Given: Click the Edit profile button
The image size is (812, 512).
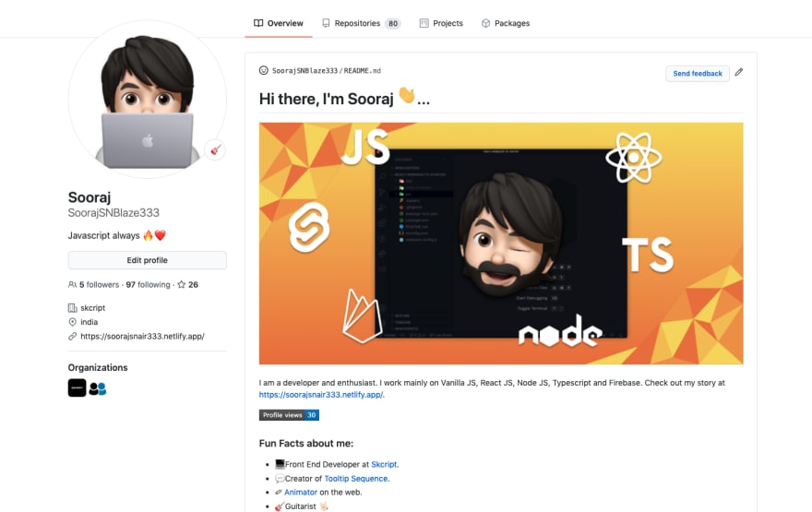Looking at the screenshot, I should 147,260.
